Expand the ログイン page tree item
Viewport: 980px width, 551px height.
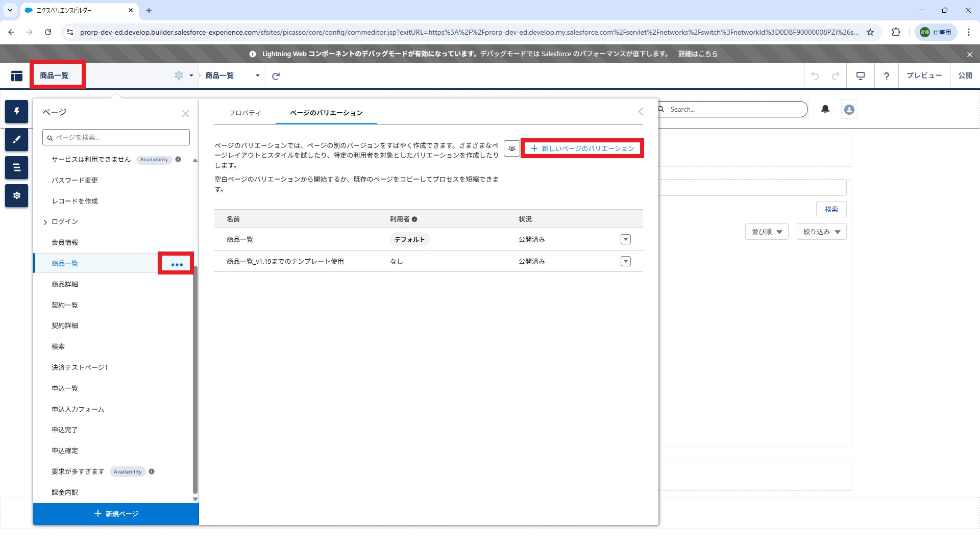(x=45, y=222)
